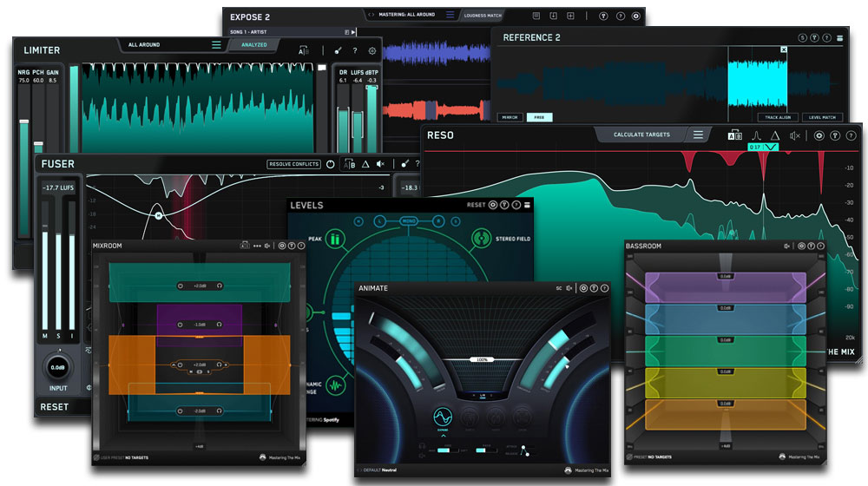Toggle the delta triangle in Reso

pyautogui.click(x=775, y=135)
